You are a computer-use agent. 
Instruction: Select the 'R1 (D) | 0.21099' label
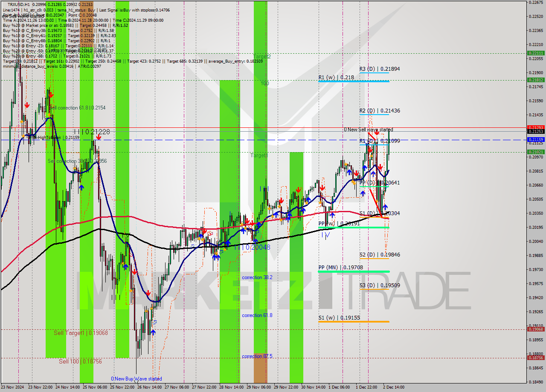click(x=379, y=141)
